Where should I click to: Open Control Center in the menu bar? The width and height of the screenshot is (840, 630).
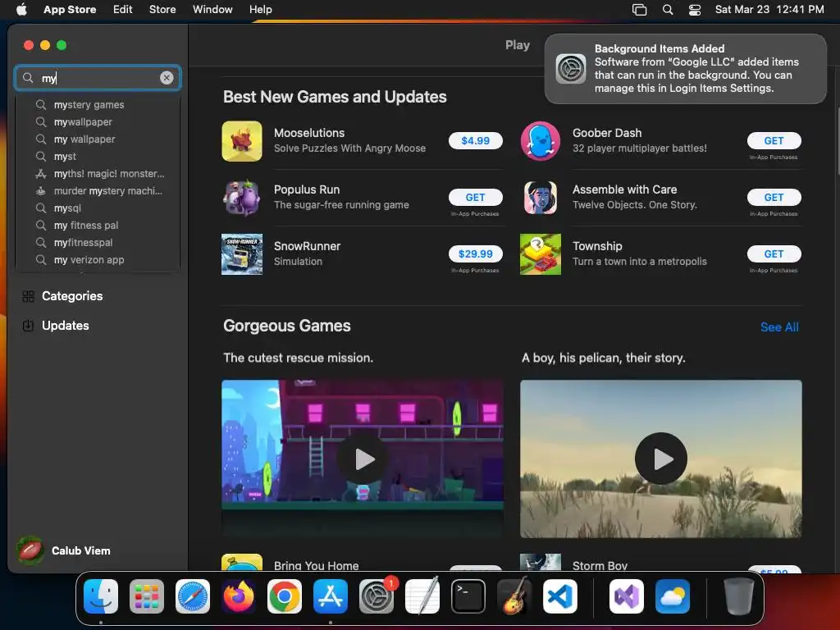click(695, 10)
